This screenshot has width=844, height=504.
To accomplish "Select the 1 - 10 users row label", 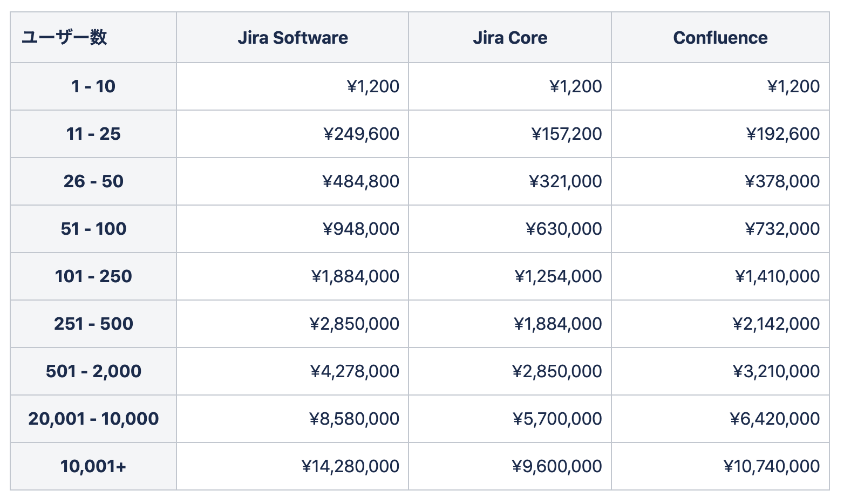I will pos(93,86).
